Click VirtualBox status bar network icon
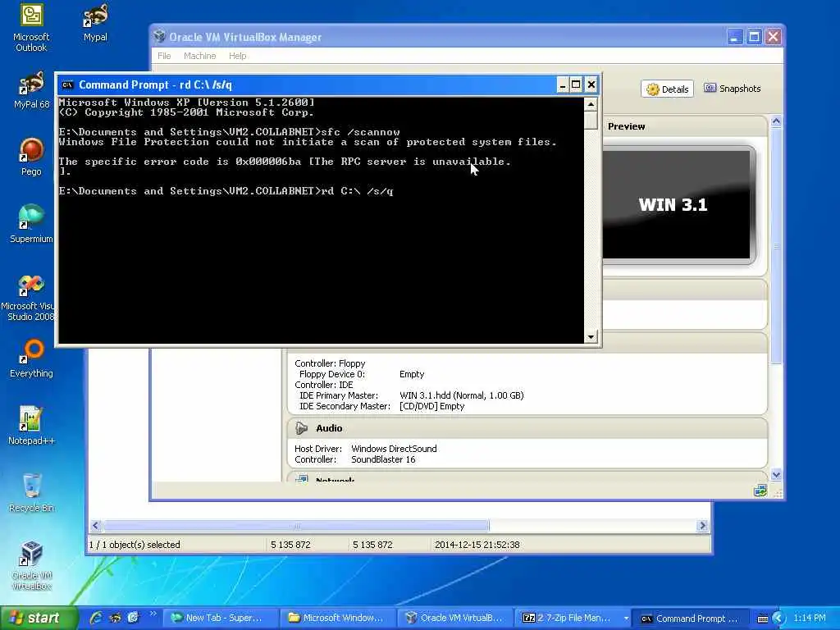Image resolution: width=840 pixels, height=630 pixels. 760,491
